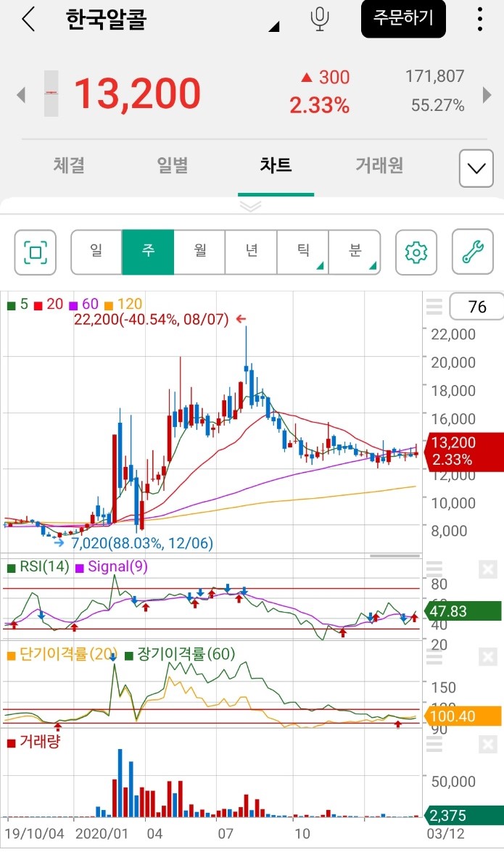Select the yearly (년) chart period
The width and height of the screenshot is (504, 852).
click(251, 252)
